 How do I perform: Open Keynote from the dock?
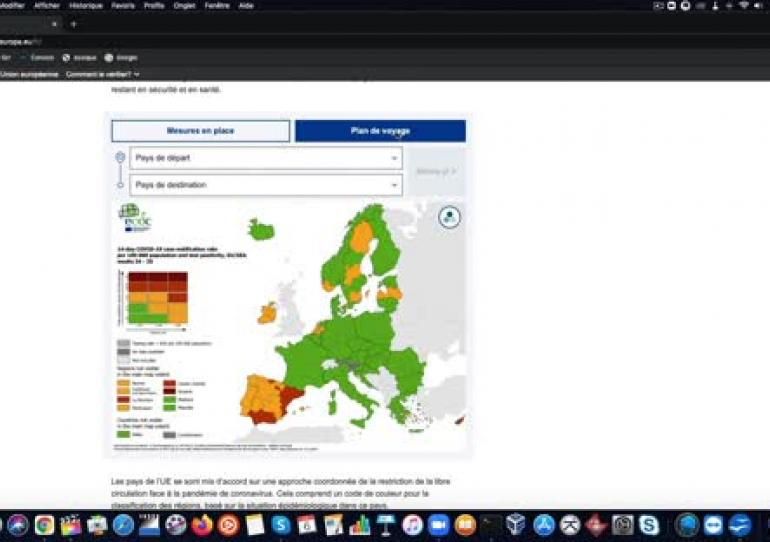click(386, 525)
